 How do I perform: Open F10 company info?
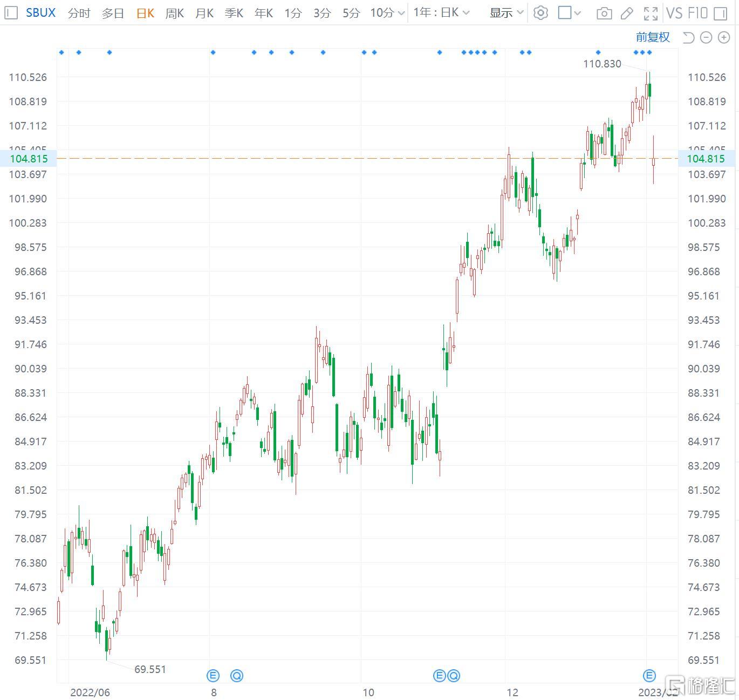pos(697,13)
